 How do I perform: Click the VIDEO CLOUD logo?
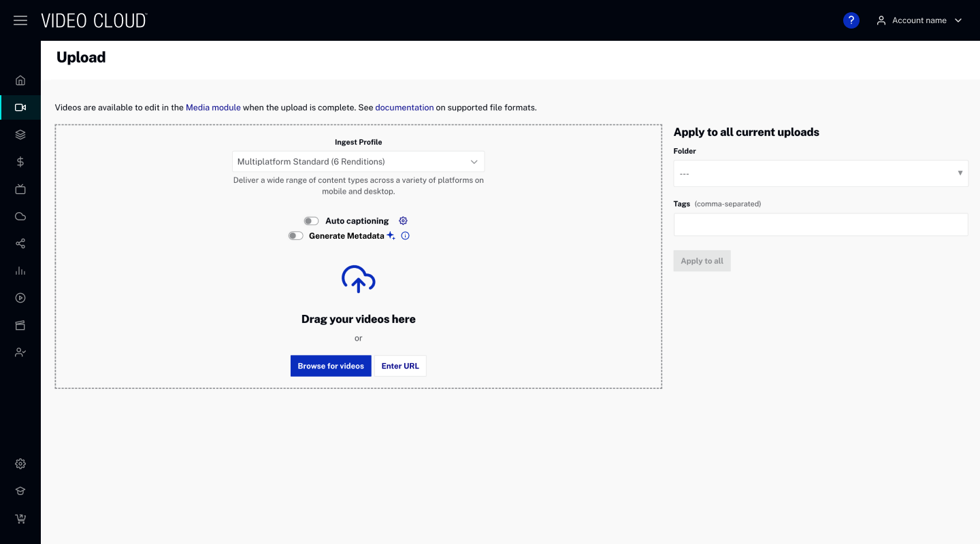pyautogui.click(x=94, y=20)
